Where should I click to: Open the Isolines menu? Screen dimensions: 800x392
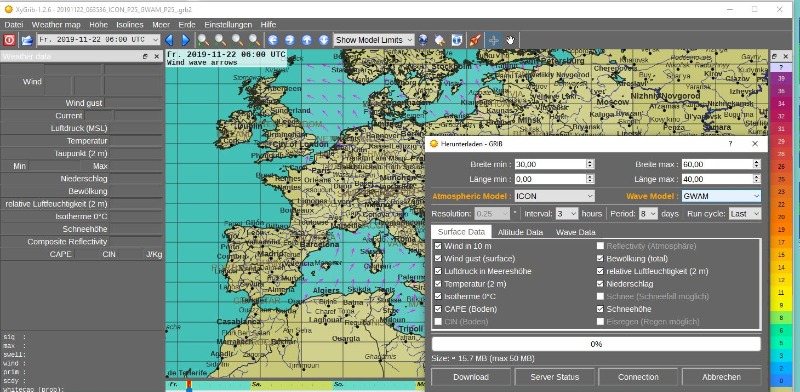(130, 24)
